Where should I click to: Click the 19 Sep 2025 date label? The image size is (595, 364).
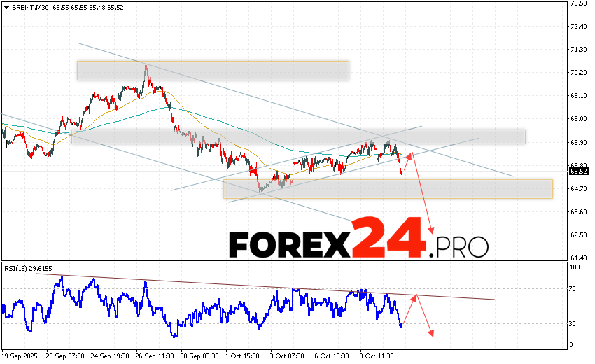(21, 356)
